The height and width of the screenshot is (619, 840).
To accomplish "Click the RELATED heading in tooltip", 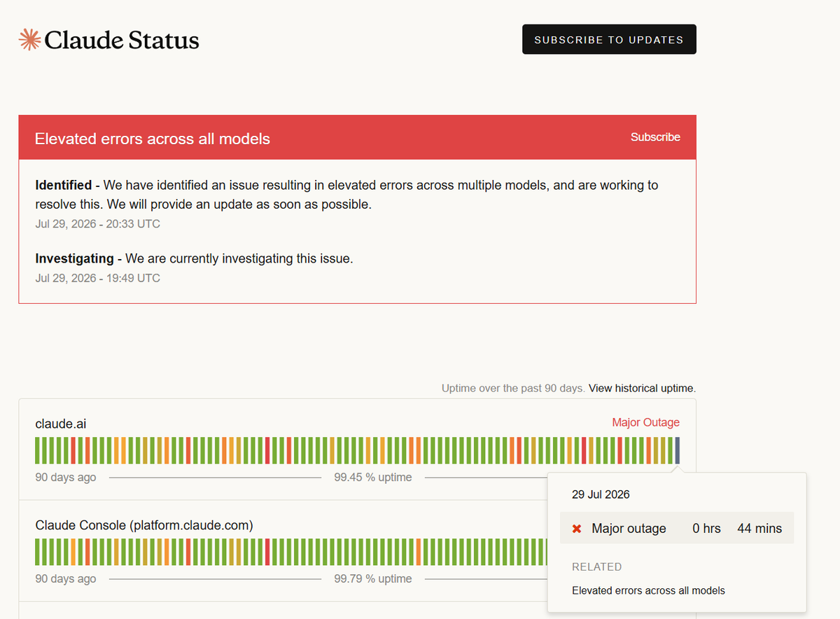I will [597, 566].
